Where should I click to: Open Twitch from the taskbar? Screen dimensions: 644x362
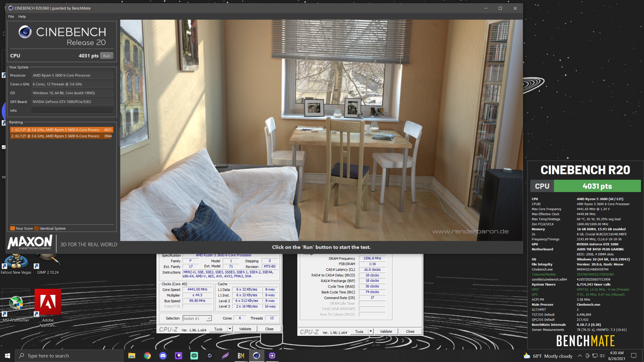(179, 356)
